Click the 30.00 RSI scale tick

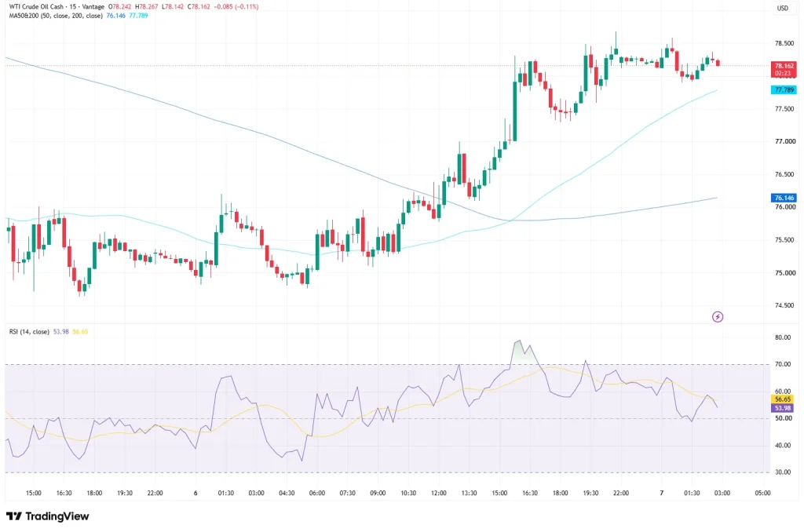tap(783, 472)
